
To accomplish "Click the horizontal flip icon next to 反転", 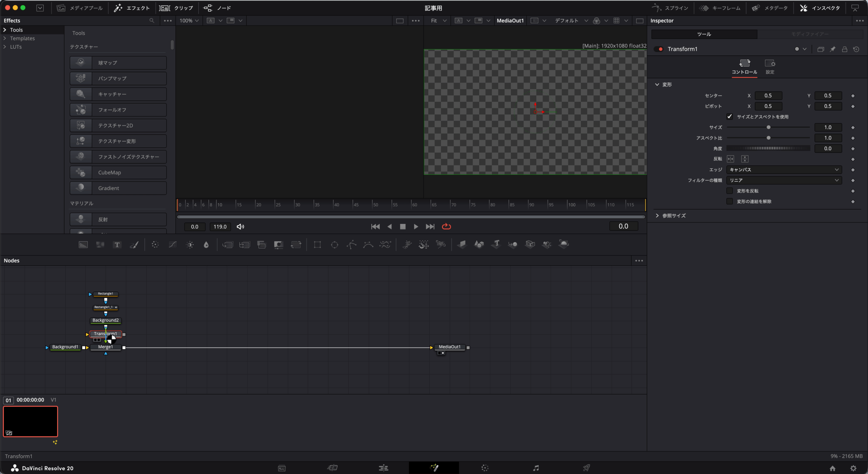I will point(730,159).
